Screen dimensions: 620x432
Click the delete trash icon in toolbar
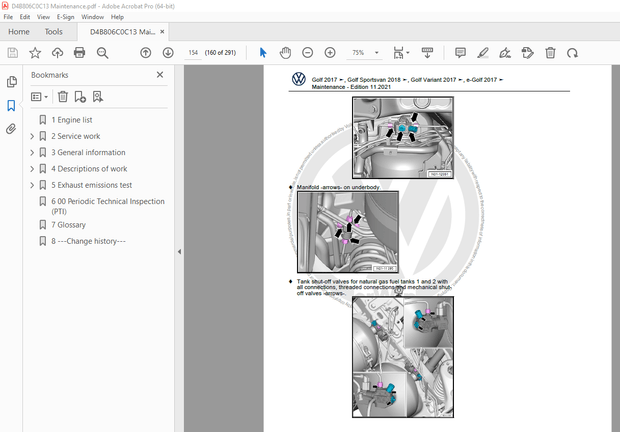pos(550,53)
